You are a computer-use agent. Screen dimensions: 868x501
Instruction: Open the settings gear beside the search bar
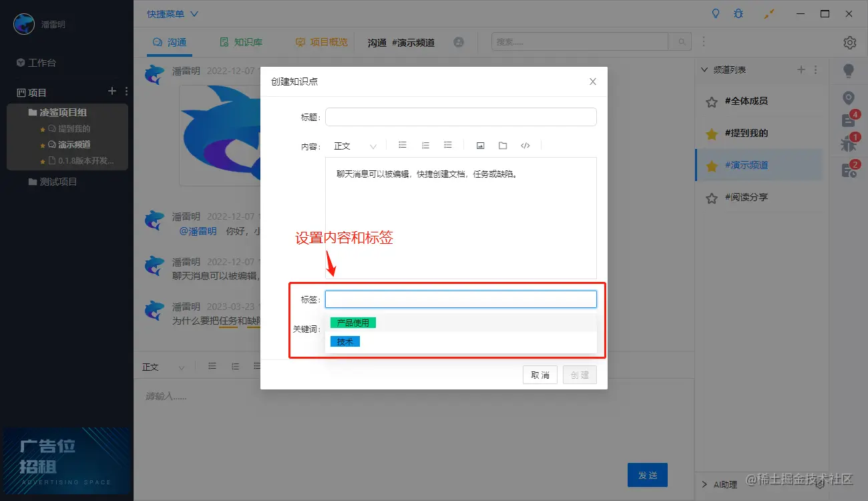849,42
